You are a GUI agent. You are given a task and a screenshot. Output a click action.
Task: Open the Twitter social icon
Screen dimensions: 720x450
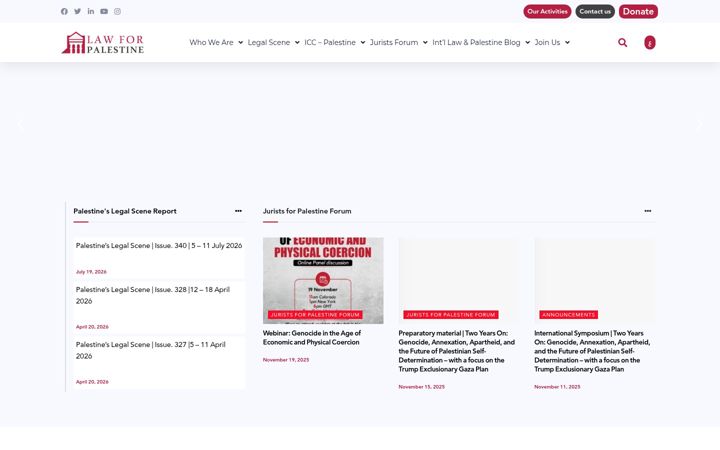[78, 11]
